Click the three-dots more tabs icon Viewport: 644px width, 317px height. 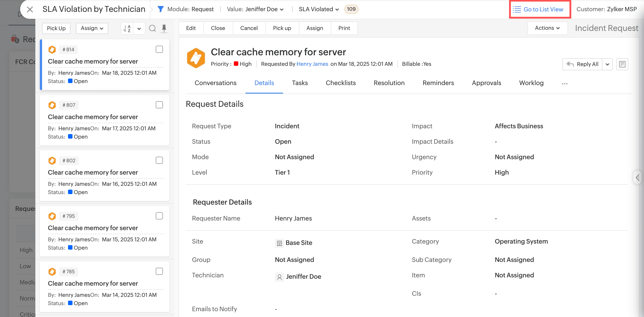[x=565, y=83]
